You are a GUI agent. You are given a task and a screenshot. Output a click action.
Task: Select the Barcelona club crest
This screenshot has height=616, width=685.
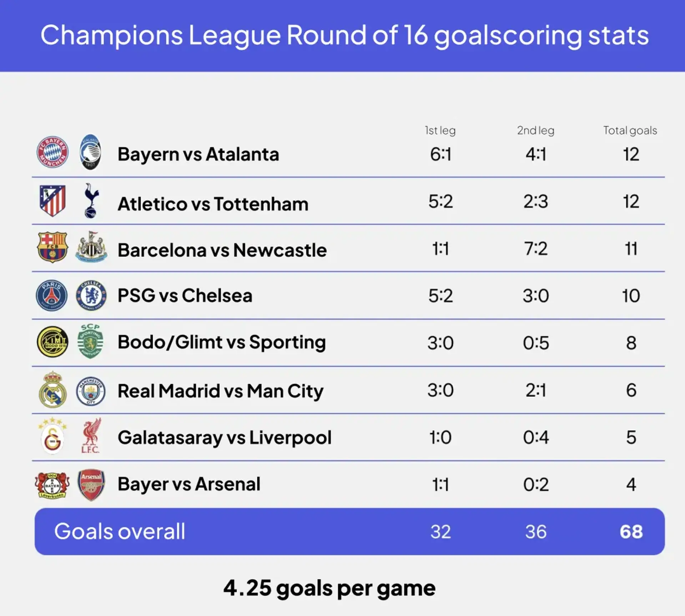tap(52, 247)
